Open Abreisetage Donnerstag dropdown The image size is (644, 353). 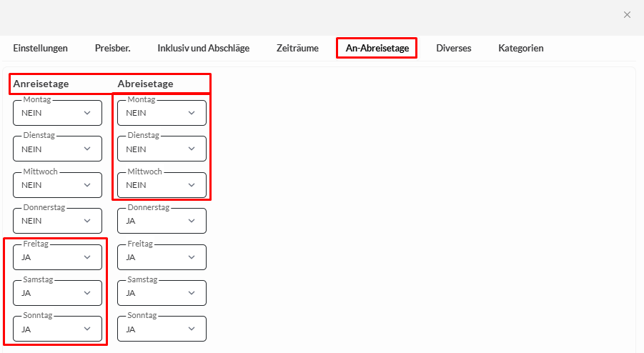162,221
